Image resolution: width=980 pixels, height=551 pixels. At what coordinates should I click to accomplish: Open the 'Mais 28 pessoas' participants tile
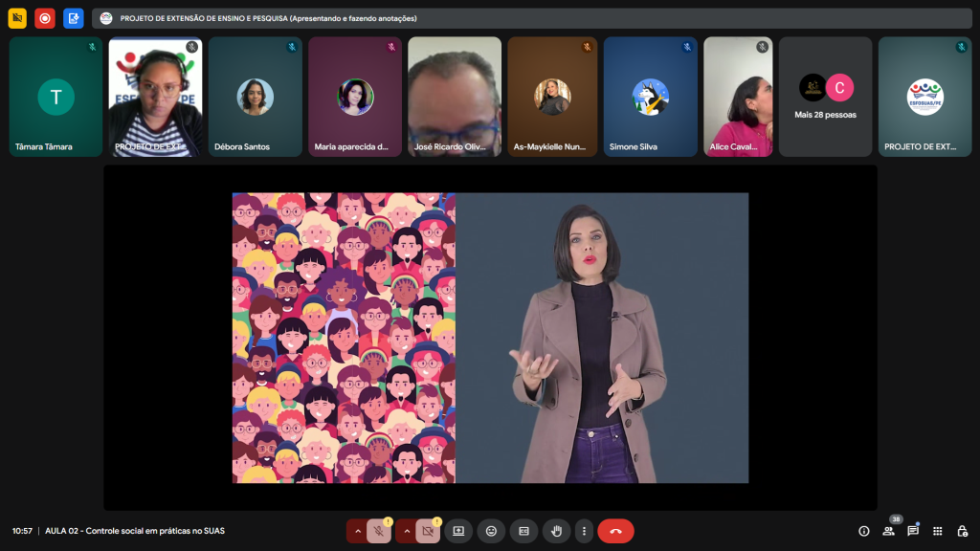[x=826, y=97]
